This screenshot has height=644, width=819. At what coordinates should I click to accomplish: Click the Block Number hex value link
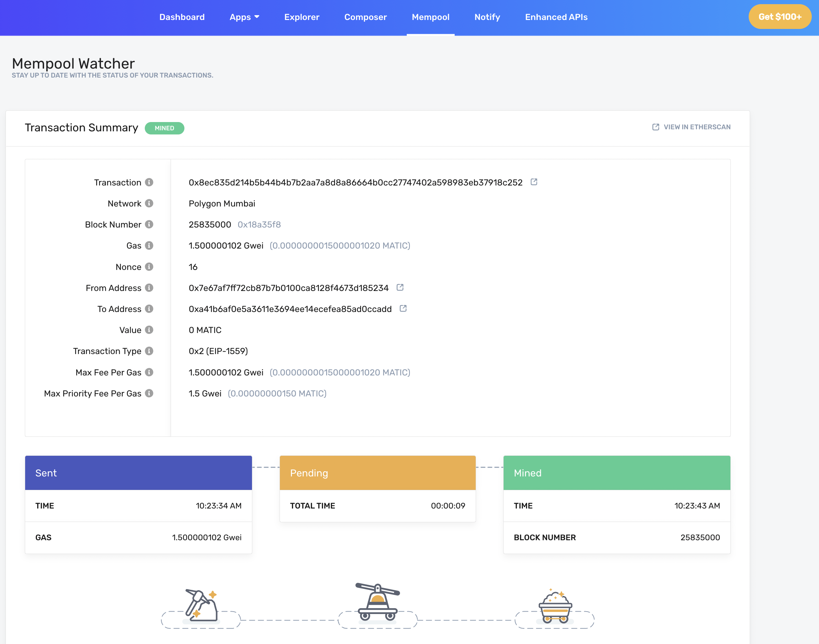click(x=259, y=224)
